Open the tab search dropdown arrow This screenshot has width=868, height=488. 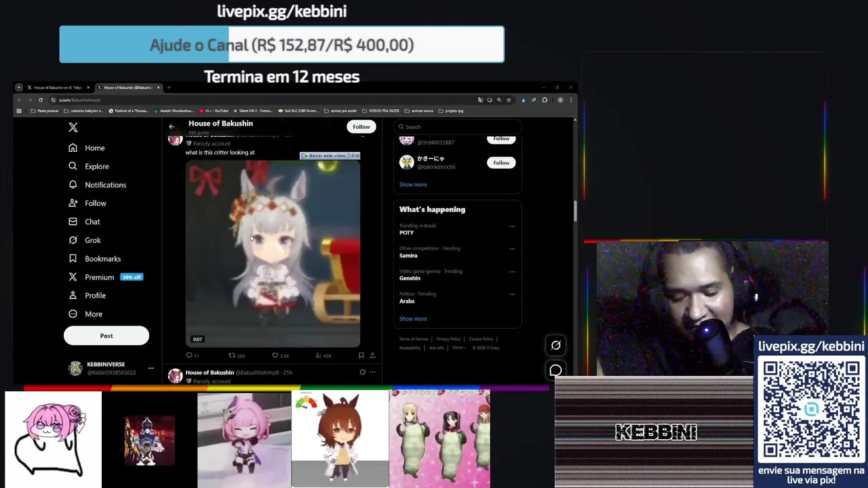coord(19,87)
